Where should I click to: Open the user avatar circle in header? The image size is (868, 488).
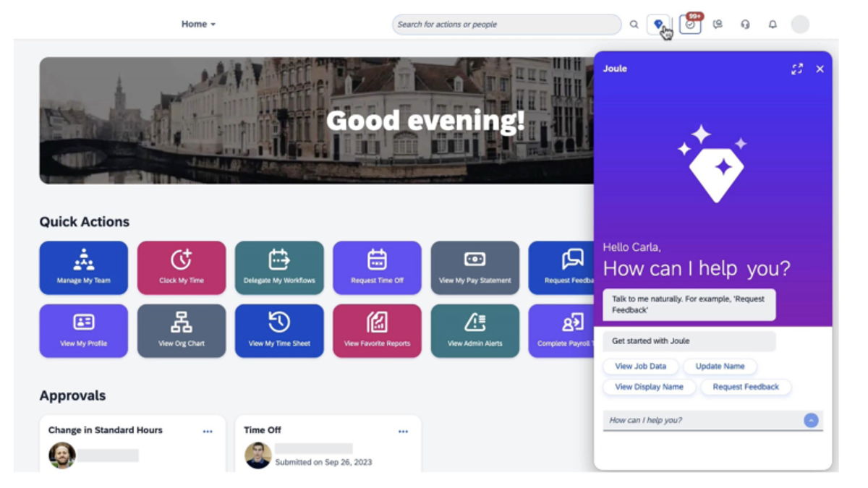[x=800, y=25]
